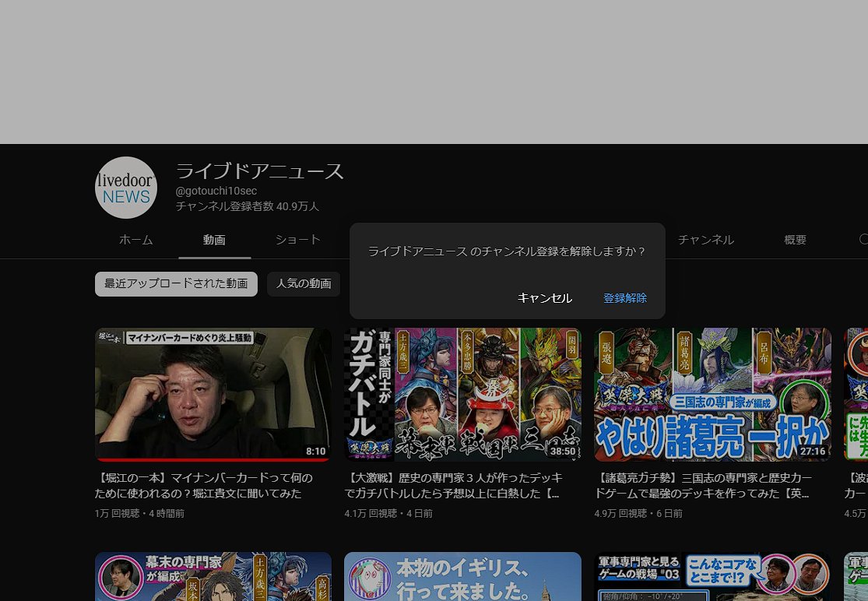
Task: Click the channel name ライブドアニュース
Action: (260, 171)
